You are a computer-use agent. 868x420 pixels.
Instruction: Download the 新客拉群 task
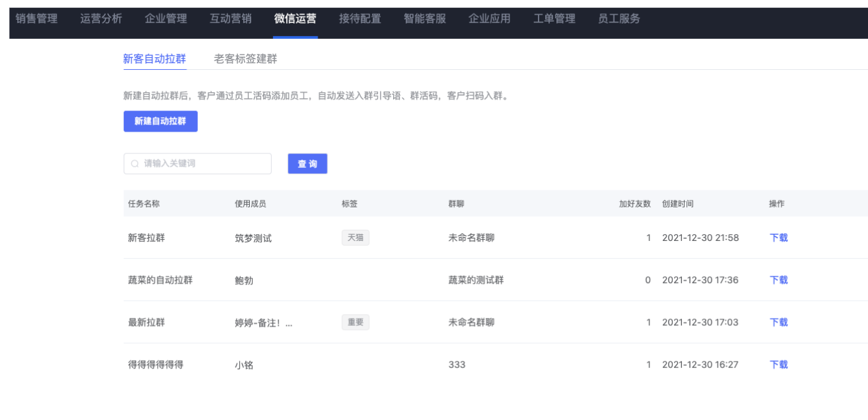tap(779, 238)
